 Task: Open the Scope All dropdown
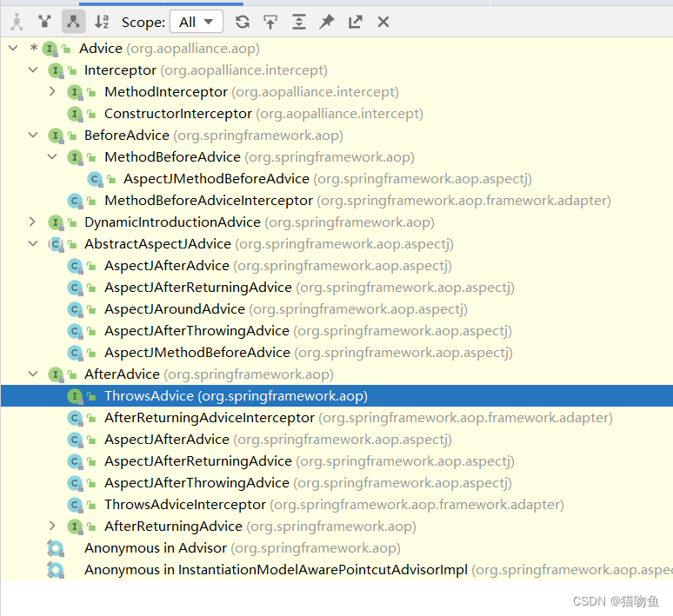click(x=197, y=22)
